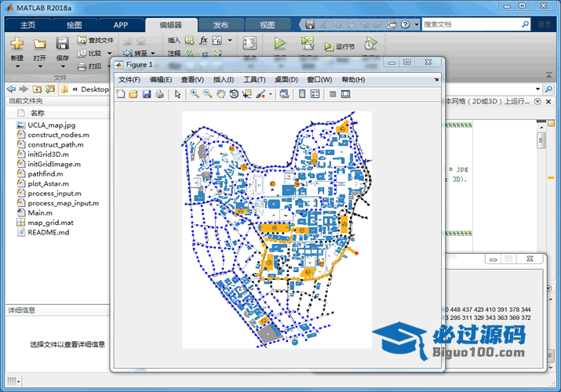
Task: Click the Save Figure icon in Figure 1 toolbar
Action: coord(147,94)
